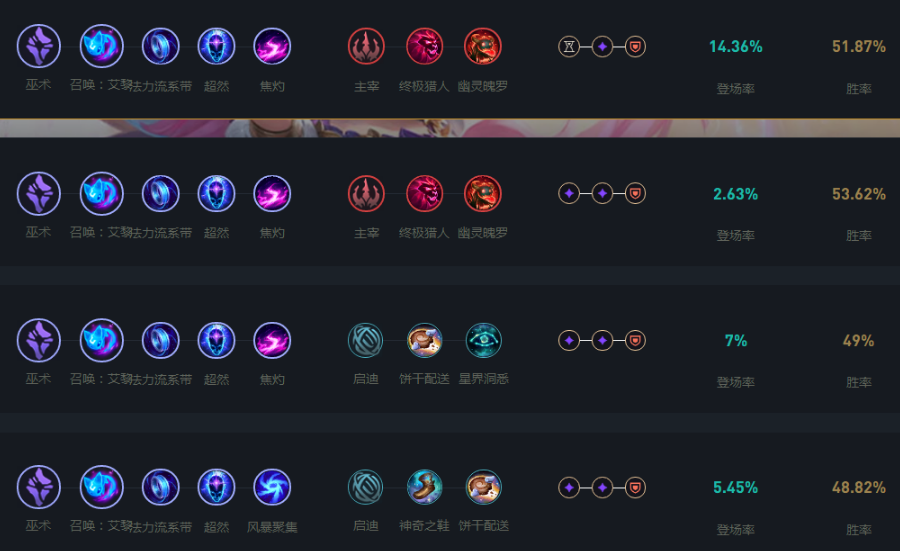Select Manaflow Band icon in the 2.63% row
This screenshot has height=551, width=900.
tap(160, 193)
